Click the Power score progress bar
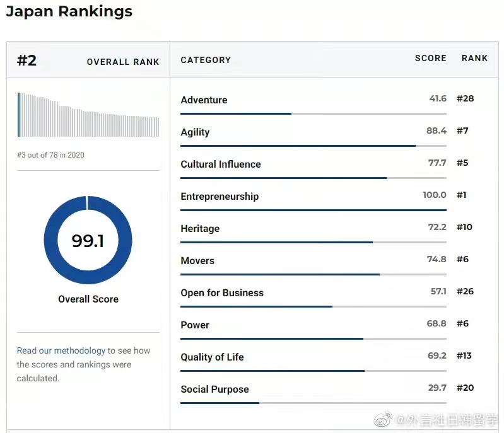 coord(314,338)
